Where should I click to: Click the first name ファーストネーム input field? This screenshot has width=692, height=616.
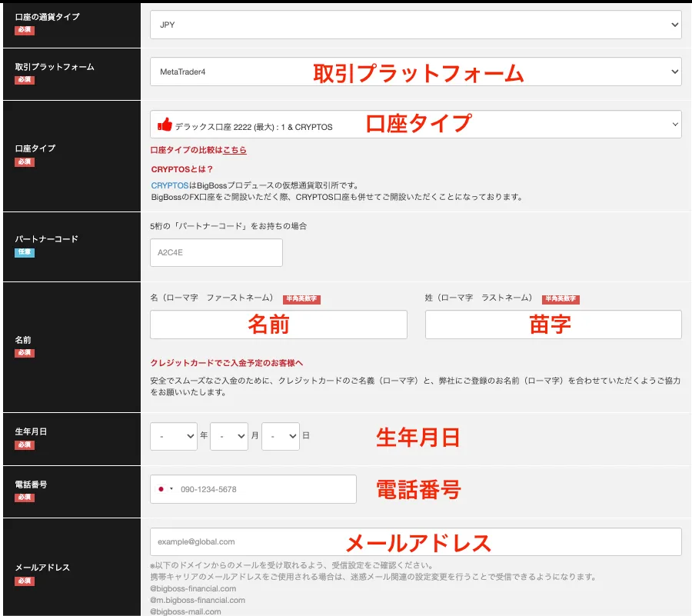pyautogui.click(x=277, y=324)
